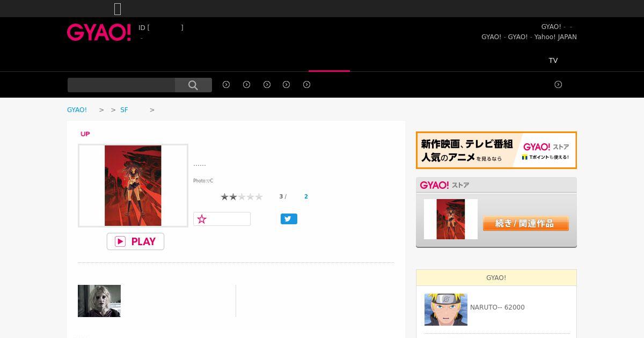Image resolution: width=644 pixels, height=338 pixels.
Task: Open the poster thumbnail in the store panel
Action: coord(451,219)
